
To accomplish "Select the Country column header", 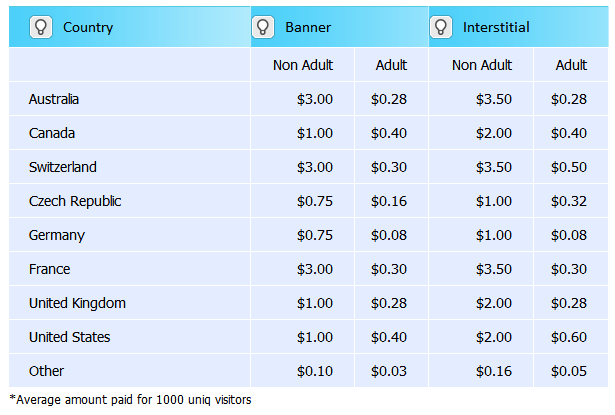I will click(x=88, y=27).
